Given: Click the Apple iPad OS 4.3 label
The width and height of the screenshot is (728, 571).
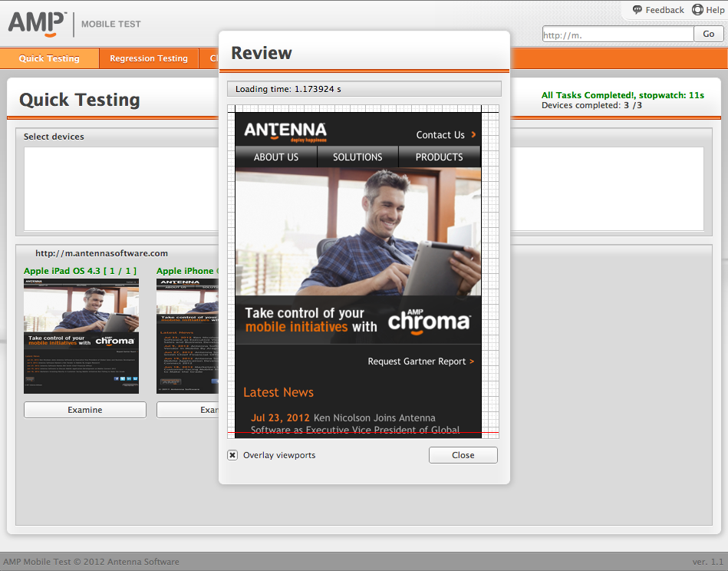Looking at the screenshot, I should (81, 271).
